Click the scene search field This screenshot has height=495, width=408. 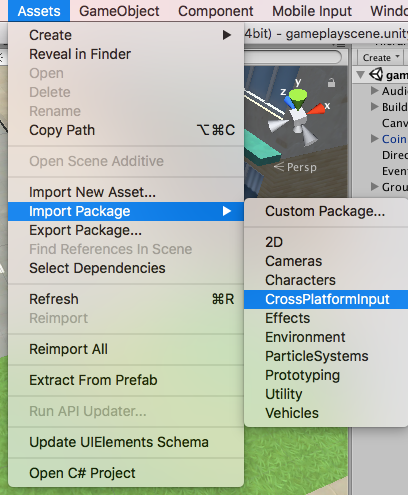[293, 57]
